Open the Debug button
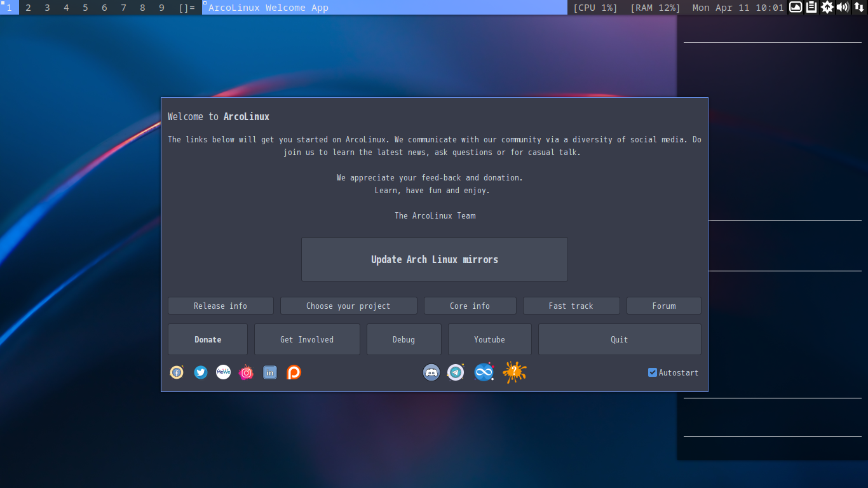Screen dimensions: 868x488 click(404, 339)
